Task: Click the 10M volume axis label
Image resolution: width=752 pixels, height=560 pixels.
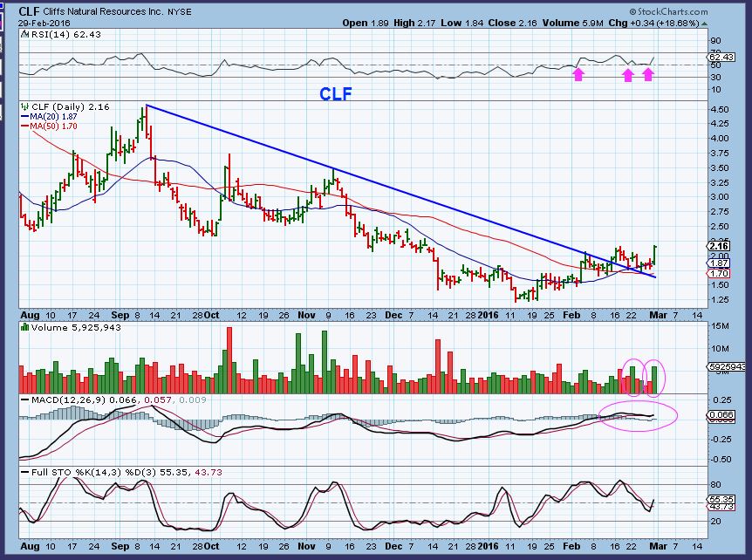Action: [721, 349]
